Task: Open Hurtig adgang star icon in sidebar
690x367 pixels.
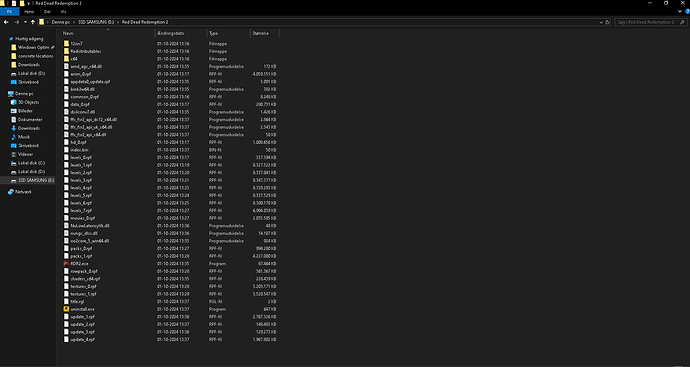Action: (11, 39)
